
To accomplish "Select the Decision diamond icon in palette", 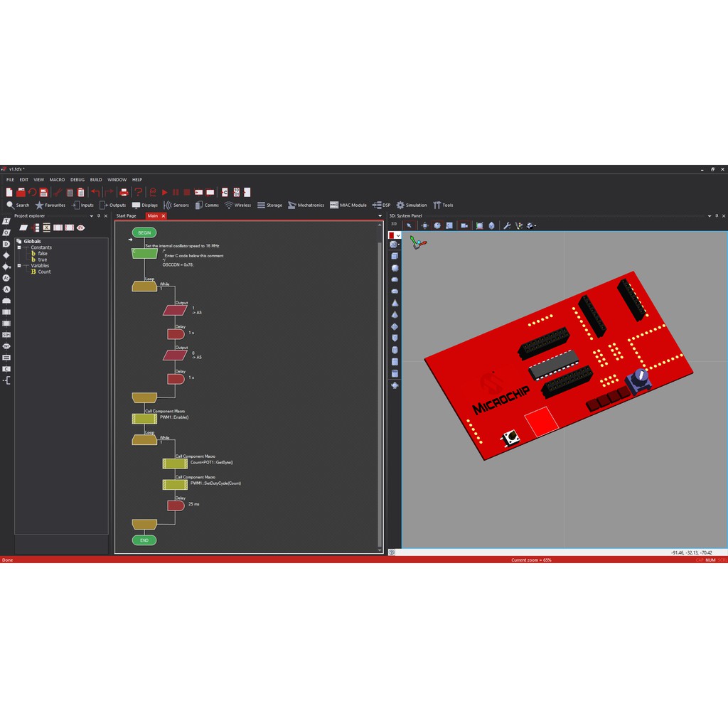I will point(6,255).
